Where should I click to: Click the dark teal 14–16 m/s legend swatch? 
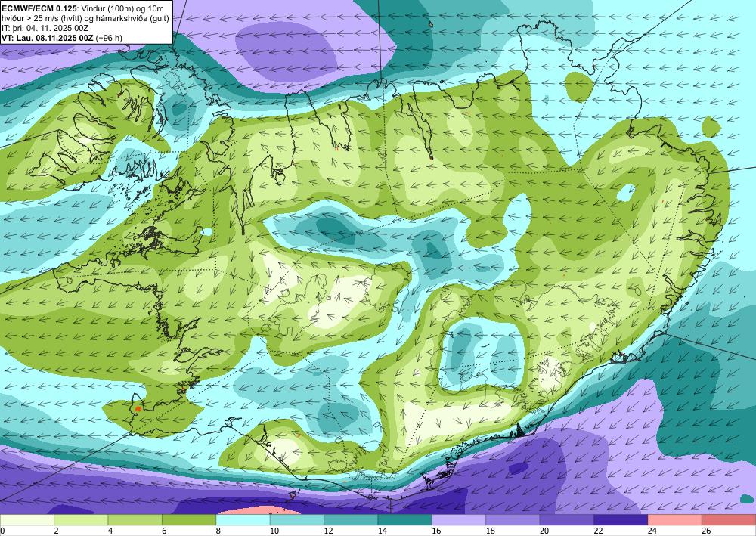pos(405,520)
